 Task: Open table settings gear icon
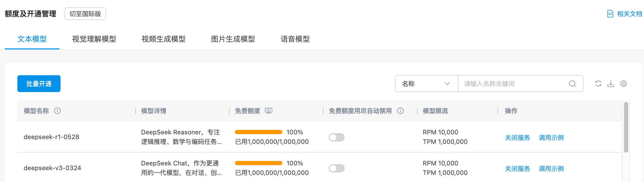click(623, 84)
